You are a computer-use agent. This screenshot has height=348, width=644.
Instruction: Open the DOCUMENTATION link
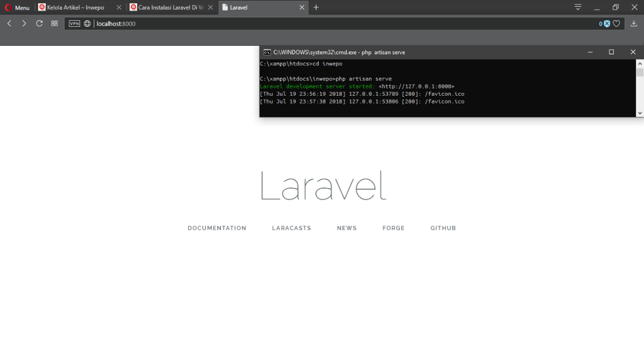tap(217, 228)
